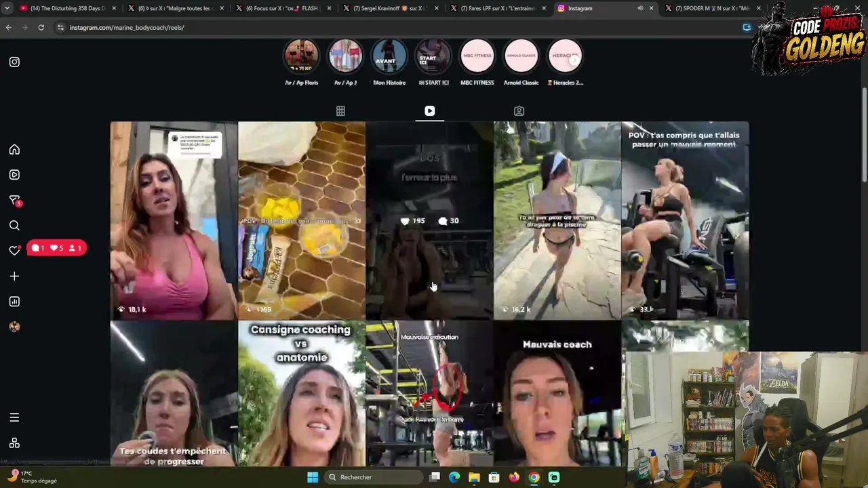
Task: Open profile via avatar in the sidebar
Action: 14,327
